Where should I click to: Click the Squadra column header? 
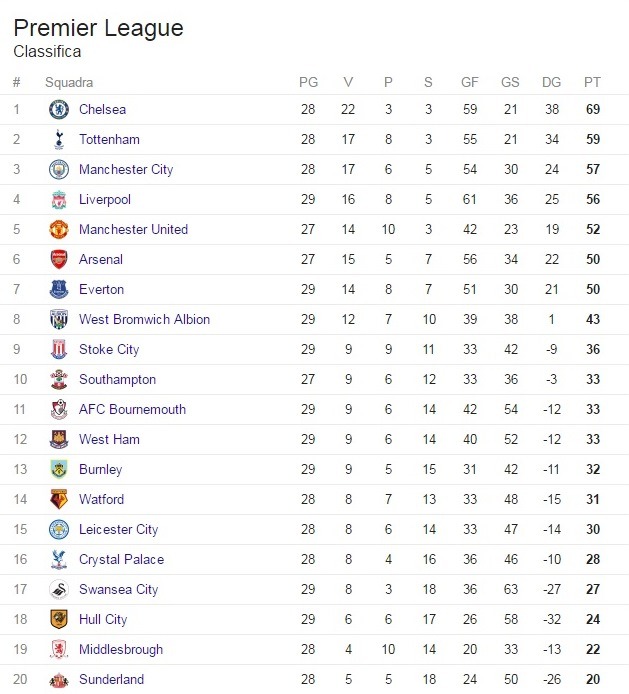click(69, 82)
